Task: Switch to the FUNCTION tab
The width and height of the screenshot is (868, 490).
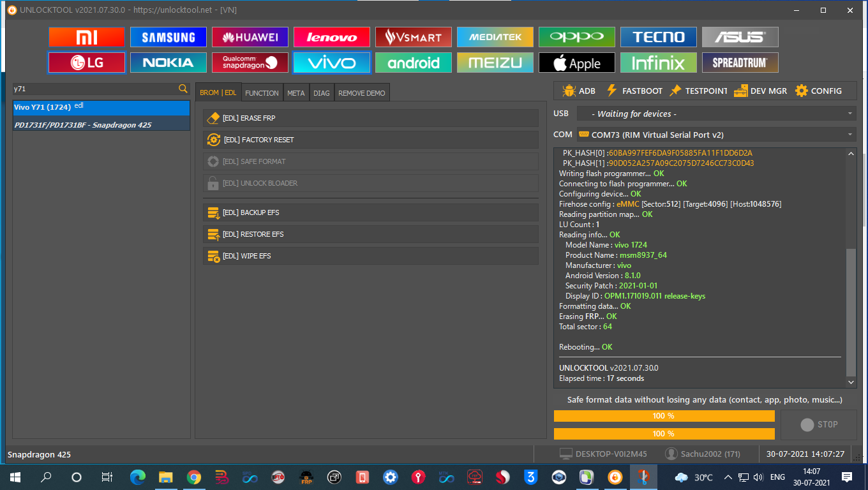Action: (x=262, y=93)
